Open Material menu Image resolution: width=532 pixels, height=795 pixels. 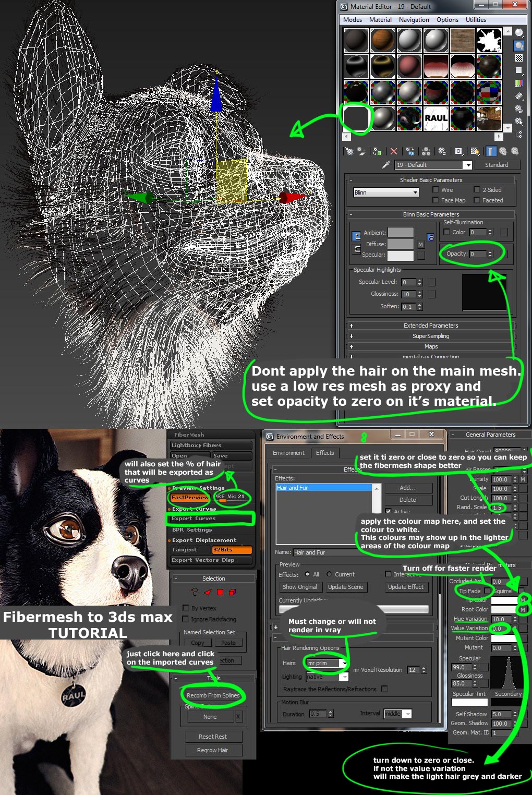click(x=380, y=20)
